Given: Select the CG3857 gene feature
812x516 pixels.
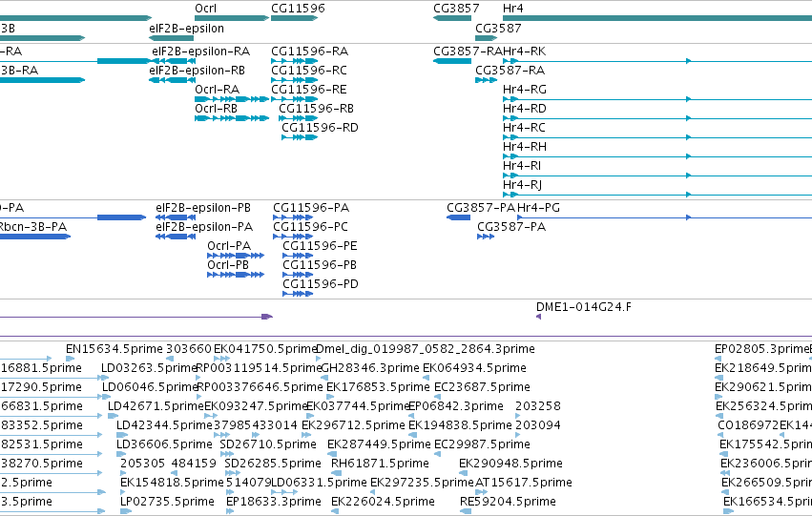Looking at the screenshot, I should click(452, 18).
